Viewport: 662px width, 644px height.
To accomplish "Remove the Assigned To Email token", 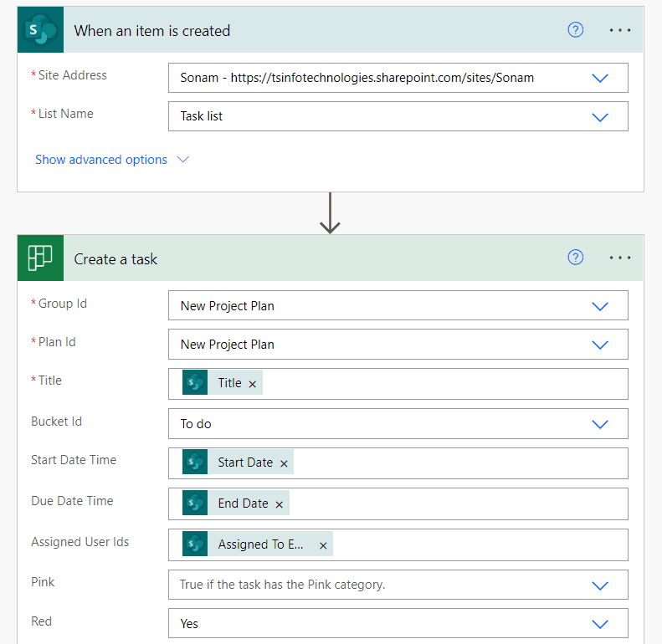I will pyautogui.click(x=323, y=545).
